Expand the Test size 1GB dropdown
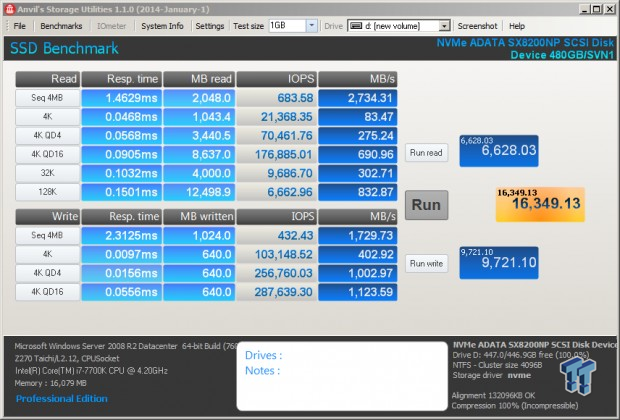This screenshot has width=620, height=420. (x=301, y=25)
